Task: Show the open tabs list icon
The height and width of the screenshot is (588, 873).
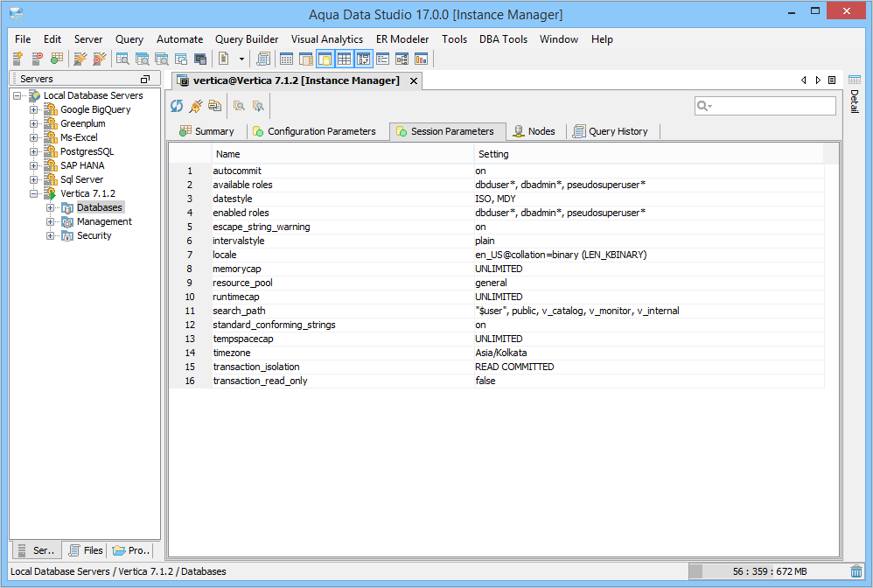Action: tap(832, 80)
